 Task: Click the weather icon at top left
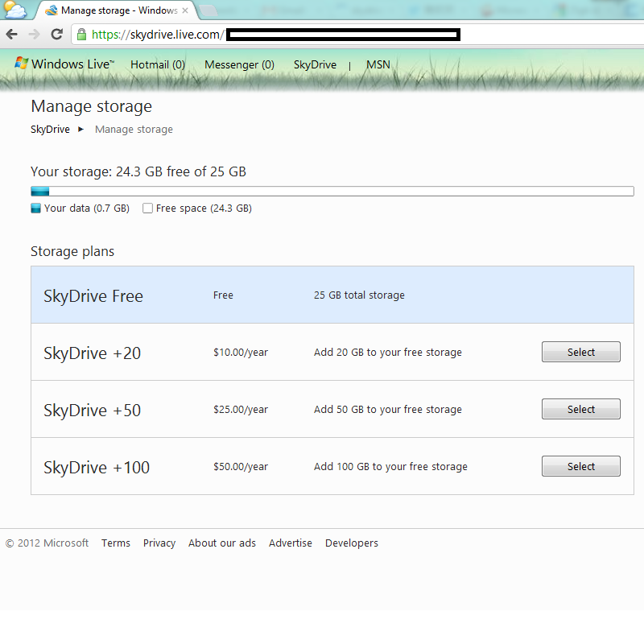(14, 10)
